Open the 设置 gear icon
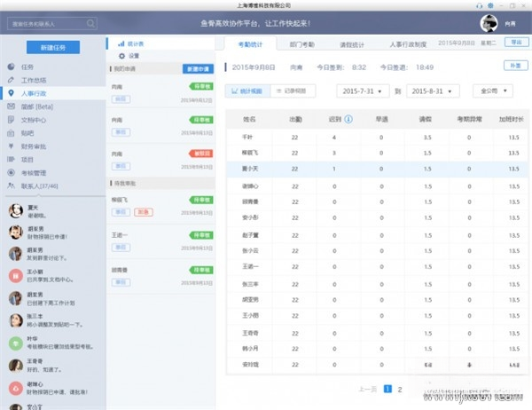Image resolution: width=532 pixels, height=410 pixels. (x=121, y=56)
